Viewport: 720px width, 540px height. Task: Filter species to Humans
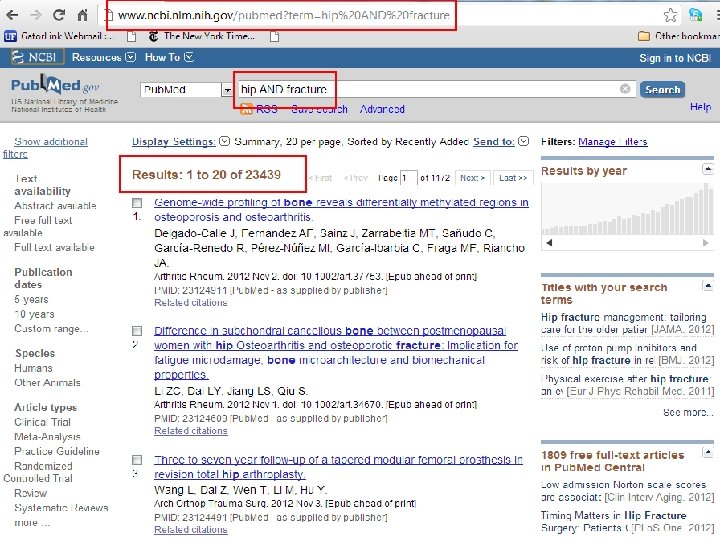[x=33, y=368]
